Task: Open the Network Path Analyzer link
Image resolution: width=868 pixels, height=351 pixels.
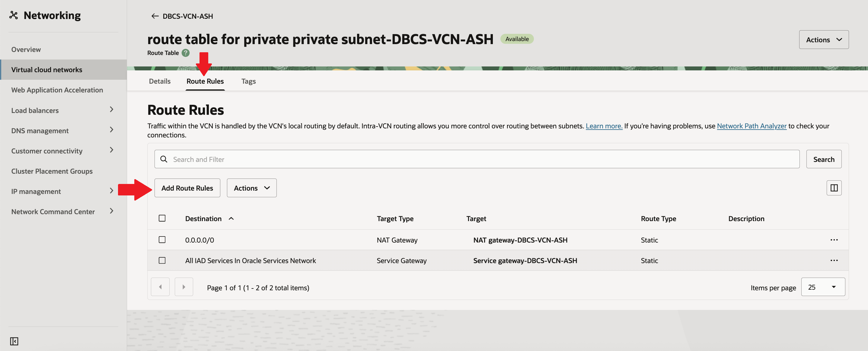Action: click(752, 126)
